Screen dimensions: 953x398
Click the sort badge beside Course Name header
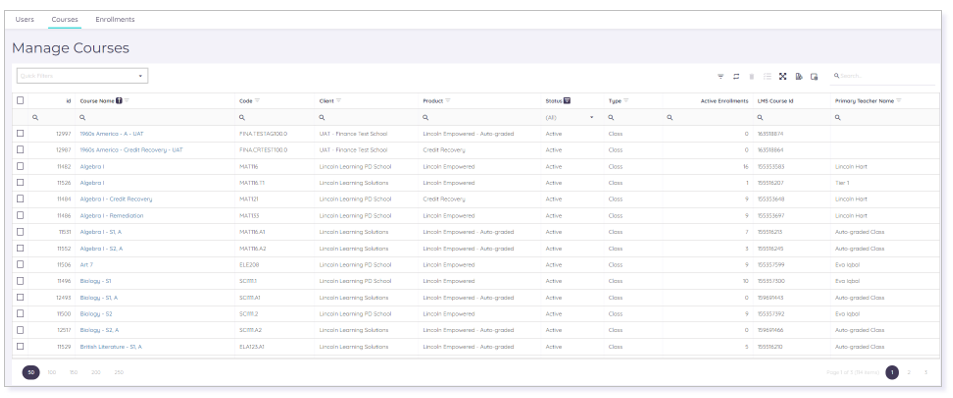(x=119, y=101)
